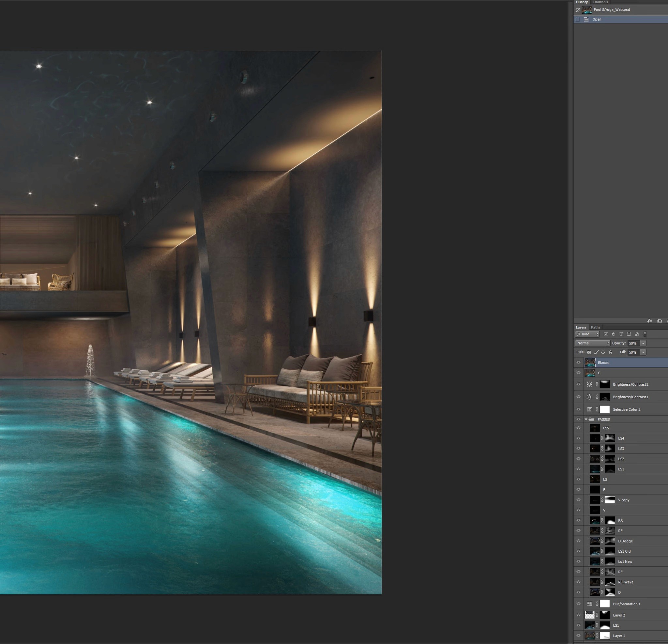Toggle visibility of Selective Color 2 layer
This screenshot has height=644, width=668.
point(578,409)
